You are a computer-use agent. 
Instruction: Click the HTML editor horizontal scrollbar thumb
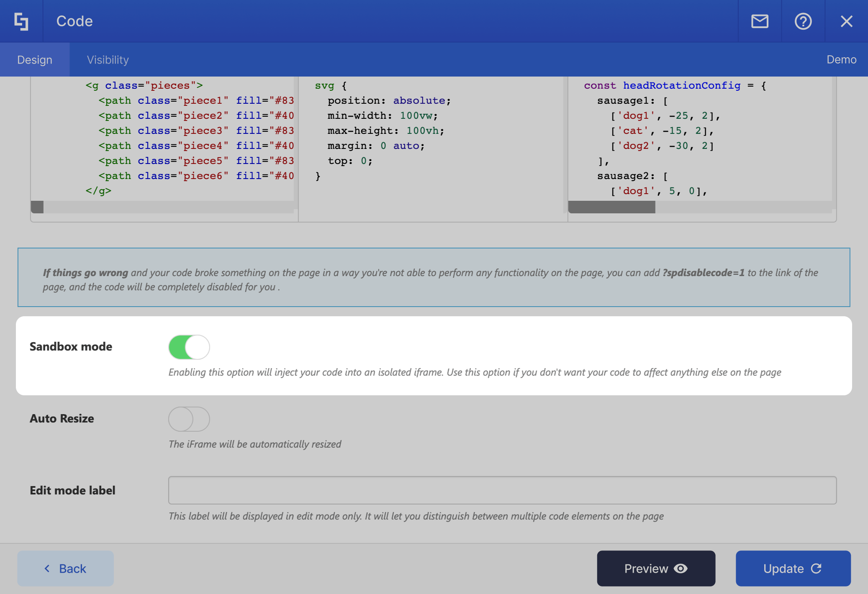[x=38, y=207]
